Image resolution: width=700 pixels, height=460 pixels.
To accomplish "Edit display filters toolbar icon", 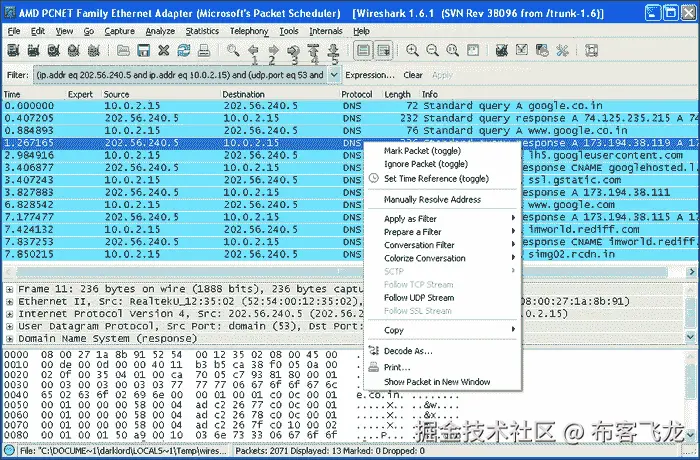I will [x=522, y=50].
